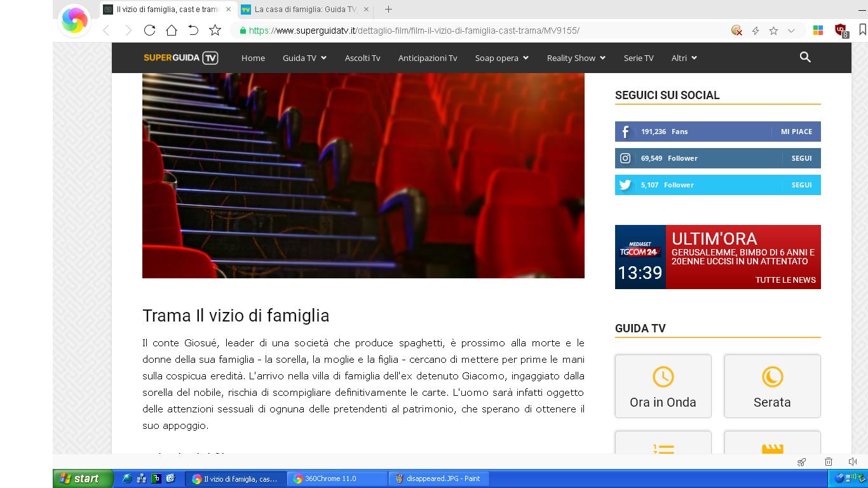The height and width of the screenshot is (488, 868).
Task: Open the bookmarks ribbon icon
Action: (862, 30)
